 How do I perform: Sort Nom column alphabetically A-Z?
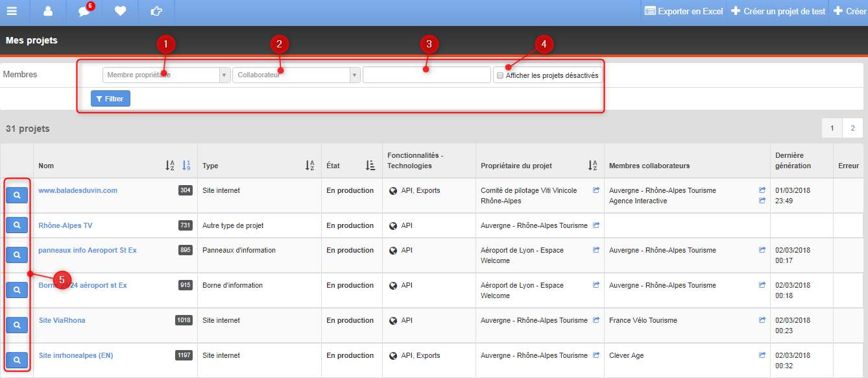[x=170, y=166]
